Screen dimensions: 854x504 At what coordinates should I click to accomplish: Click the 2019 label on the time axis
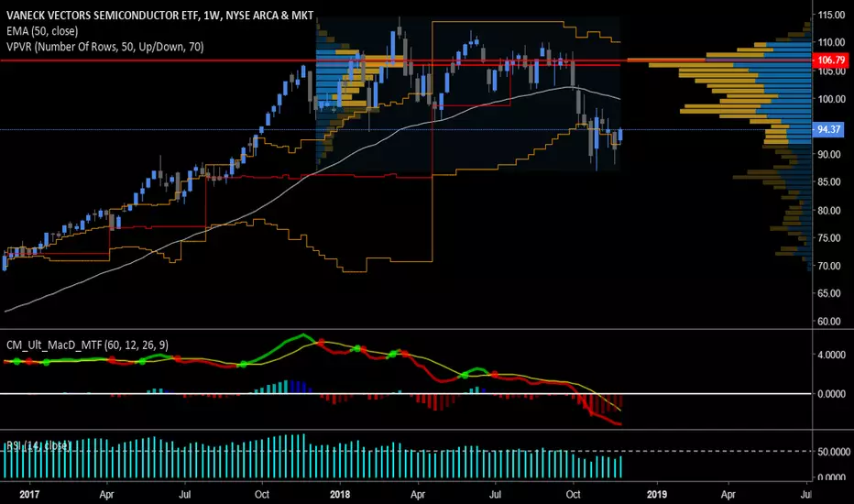(x=657, y=494)
